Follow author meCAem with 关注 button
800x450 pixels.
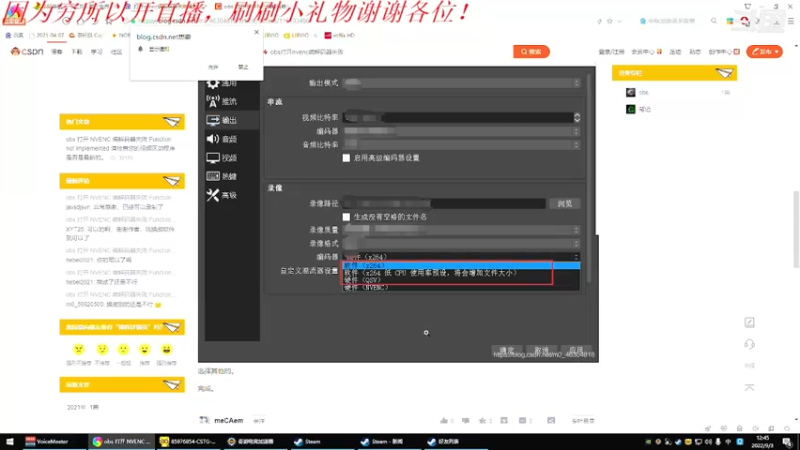click(x=259, y=421)
